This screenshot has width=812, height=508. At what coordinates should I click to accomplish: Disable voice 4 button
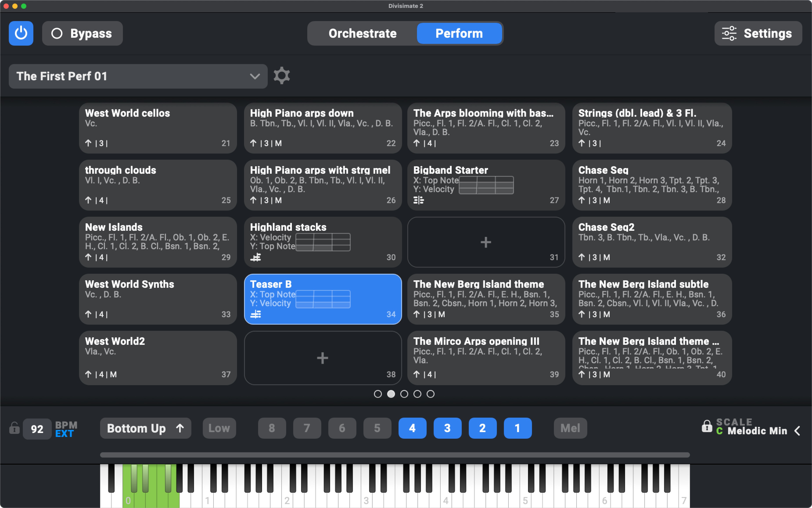point(412,428)
